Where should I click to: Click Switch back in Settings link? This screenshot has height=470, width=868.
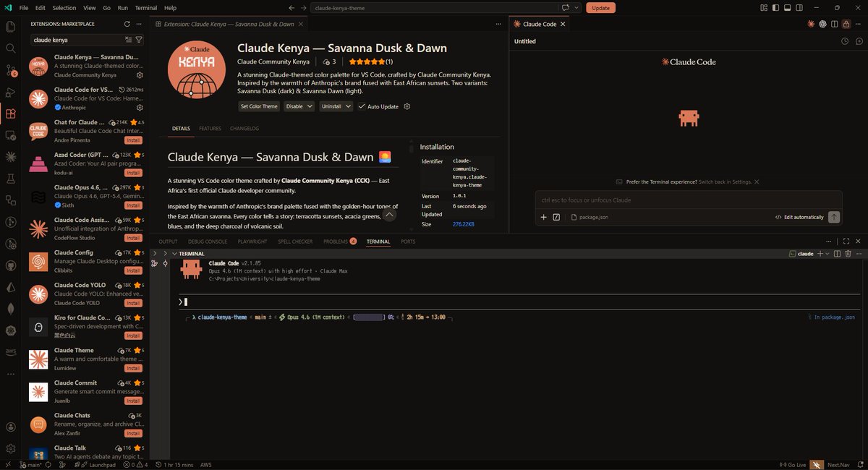pyautogui.click(x=725, y=181)
